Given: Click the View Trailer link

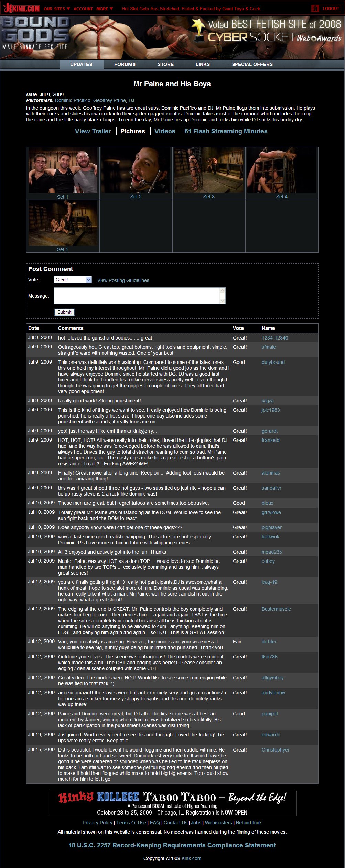Looking at the screenshot, I should (x=93, y=131).
